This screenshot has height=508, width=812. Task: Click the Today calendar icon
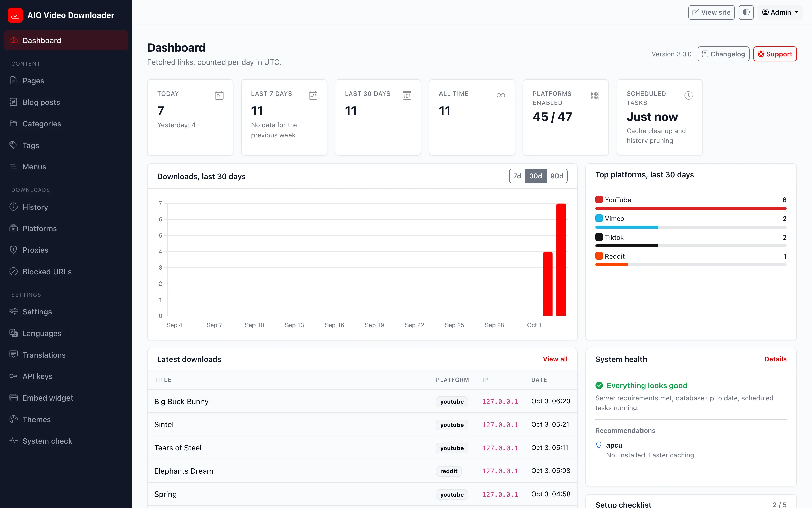click(x=219, y=96)
